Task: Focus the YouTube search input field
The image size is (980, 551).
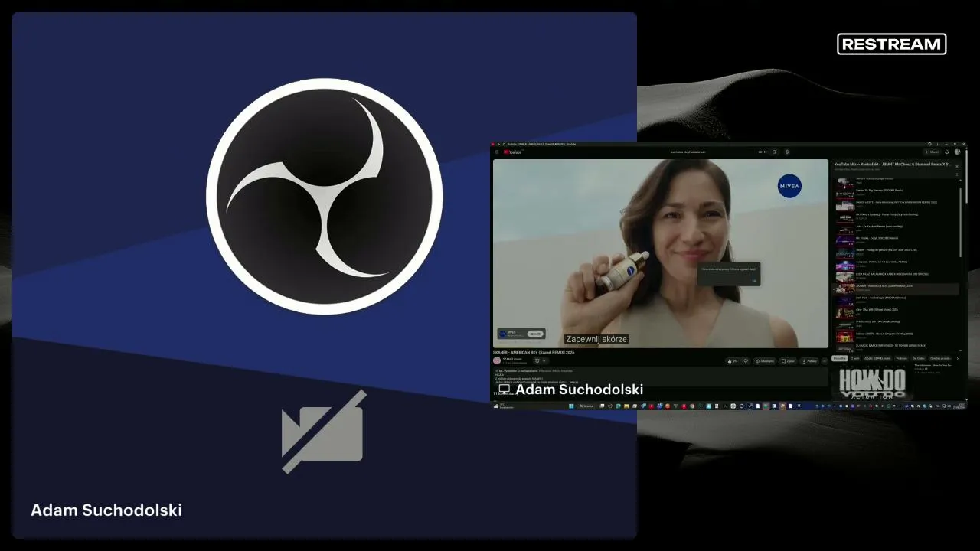Action: [712, 152]
